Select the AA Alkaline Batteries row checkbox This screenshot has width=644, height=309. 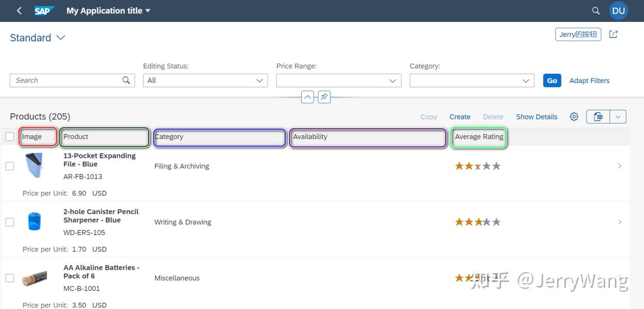[10, 278]
